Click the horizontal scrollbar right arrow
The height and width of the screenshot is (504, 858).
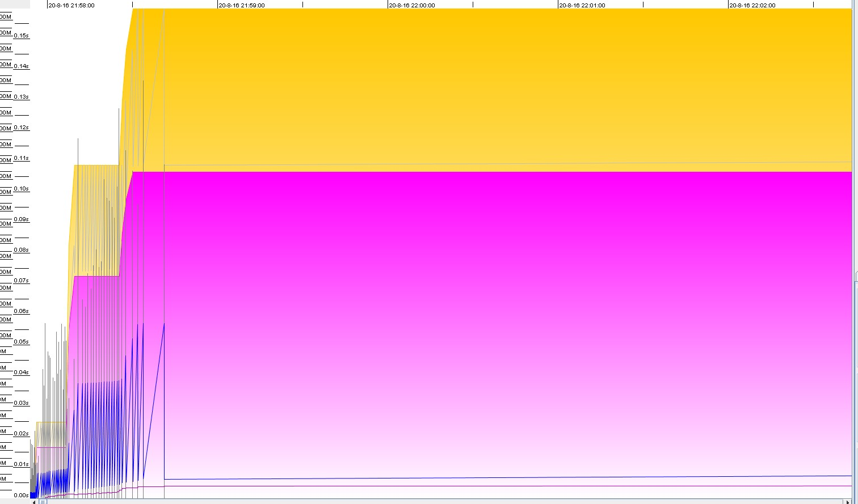click(848, 501)
